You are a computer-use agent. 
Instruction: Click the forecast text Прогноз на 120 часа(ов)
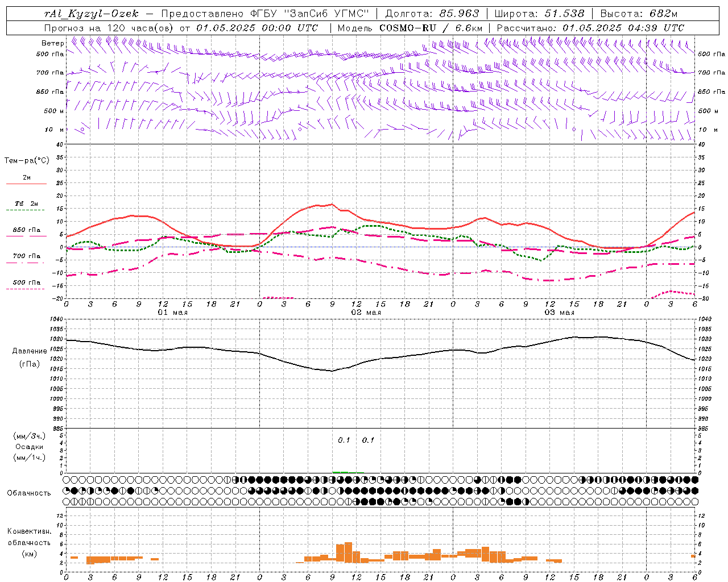[x=110, y=28]
